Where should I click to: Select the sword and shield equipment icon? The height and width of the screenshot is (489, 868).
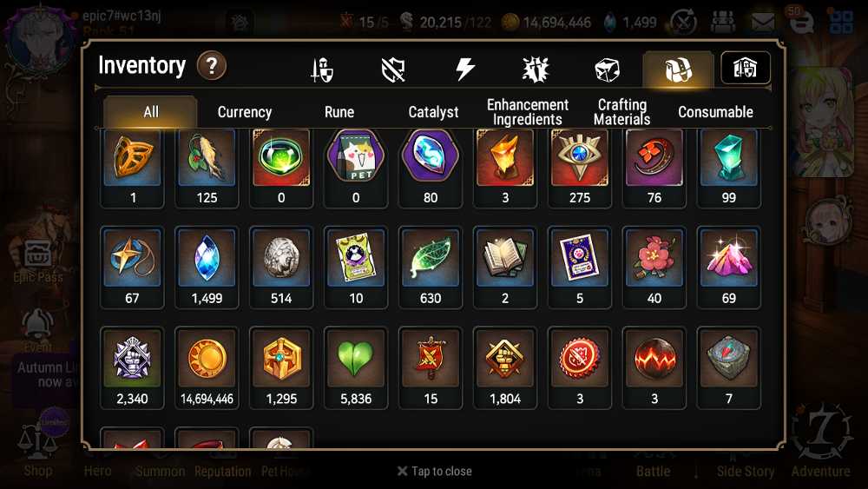[322, 69]
